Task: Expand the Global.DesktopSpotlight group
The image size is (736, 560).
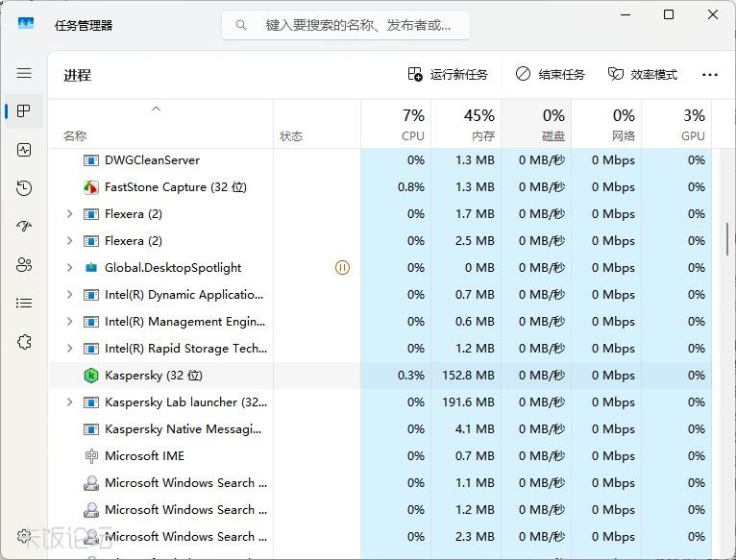Action: click(x=69, y=268)
